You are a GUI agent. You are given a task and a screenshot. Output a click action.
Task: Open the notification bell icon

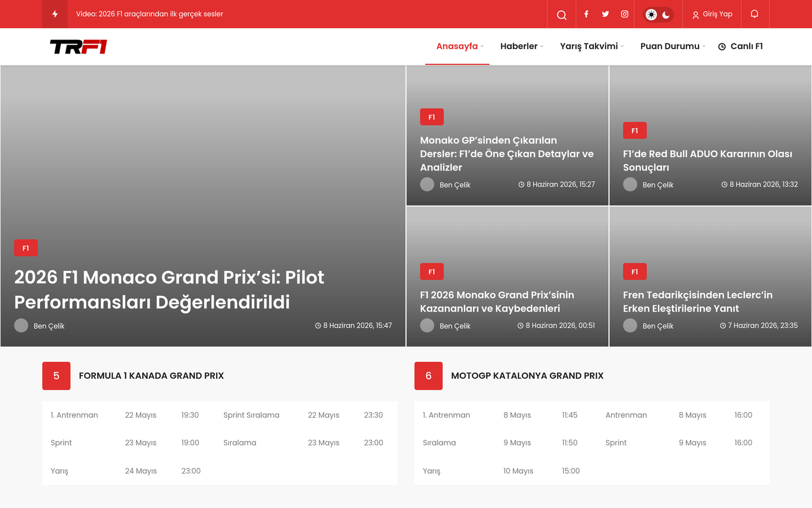point(754,14)
